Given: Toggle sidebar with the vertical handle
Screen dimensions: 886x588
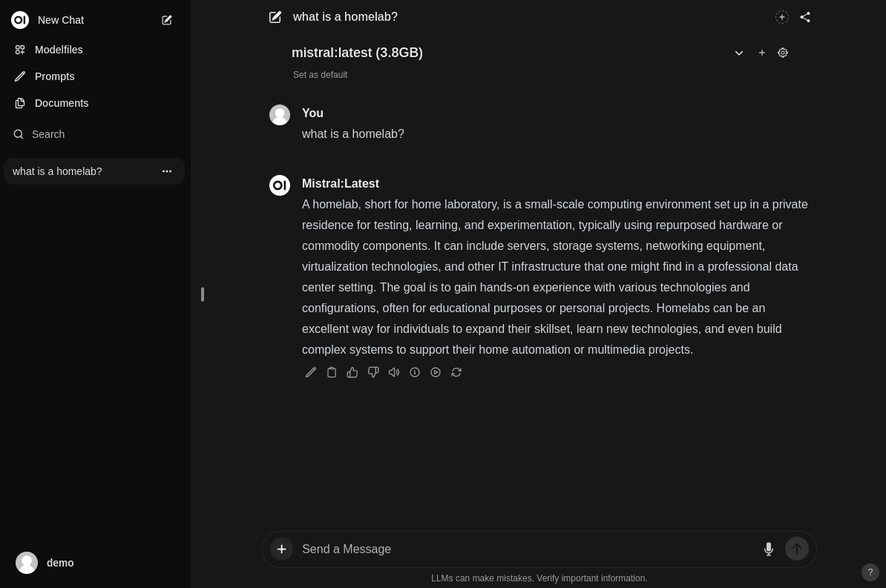Looking at the screenshot, I should 203,294.
